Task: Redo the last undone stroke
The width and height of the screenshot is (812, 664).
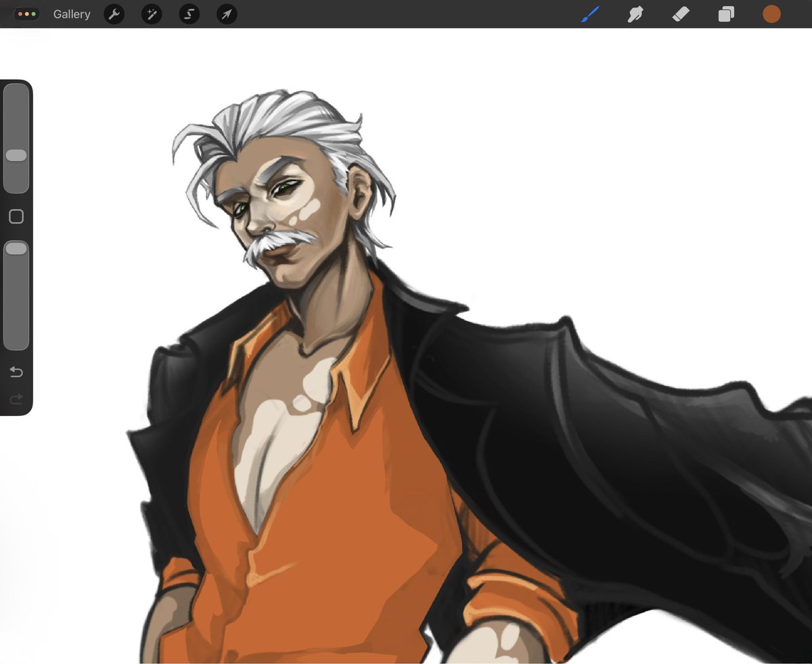Action: [16, 399]
